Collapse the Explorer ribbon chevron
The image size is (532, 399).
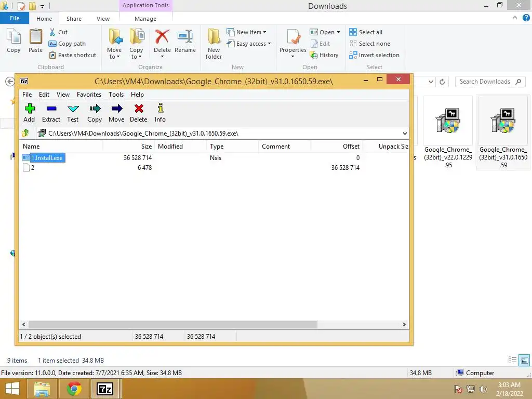[515, 18]
